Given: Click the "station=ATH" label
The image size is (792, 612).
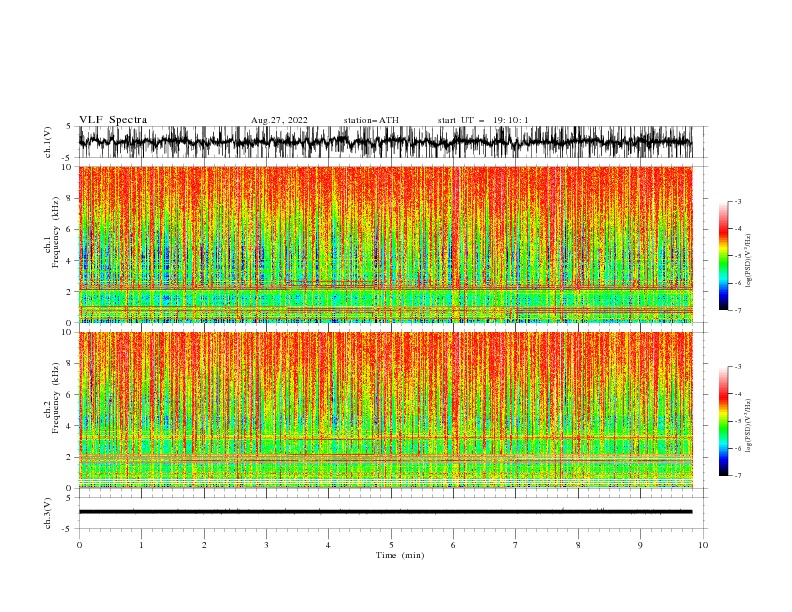Looking at the screenshot, I should 371,120.
